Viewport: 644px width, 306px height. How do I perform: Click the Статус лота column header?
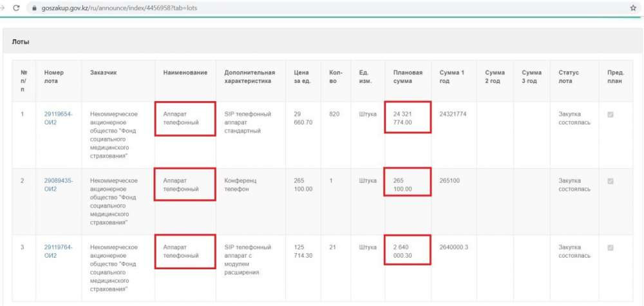[569, 77]
